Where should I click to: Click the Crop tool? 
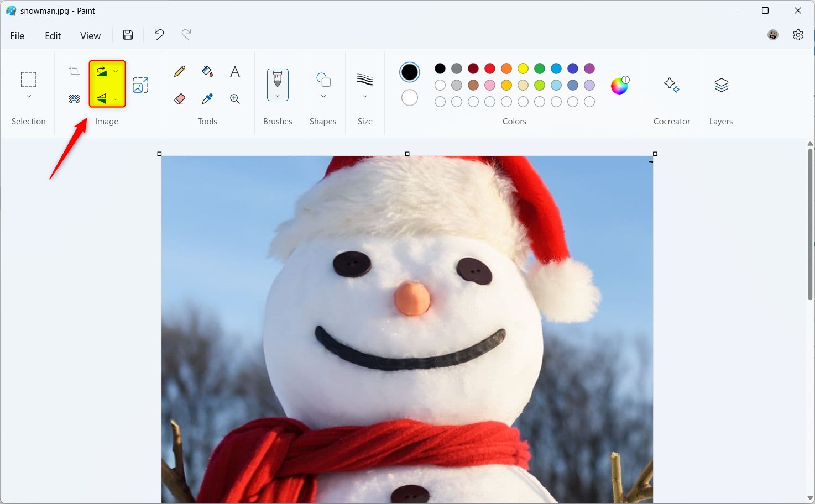point(74,71)
